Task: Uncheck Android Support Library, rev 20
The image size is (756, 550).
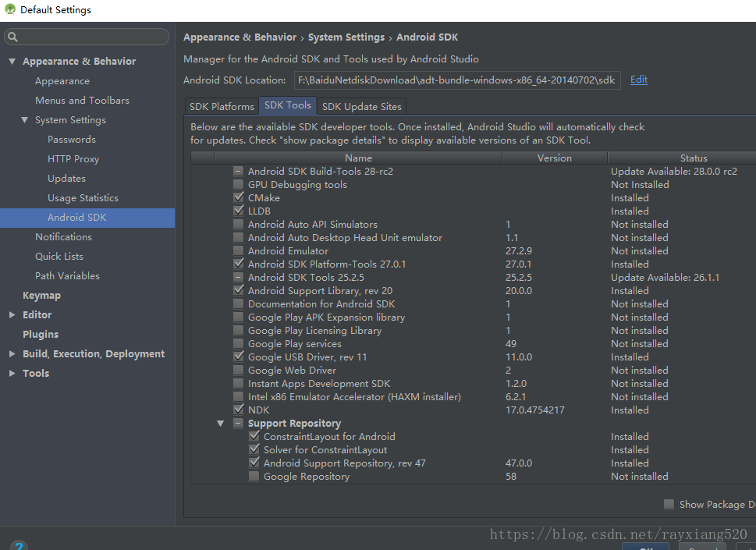Action: tap(238, 290)
